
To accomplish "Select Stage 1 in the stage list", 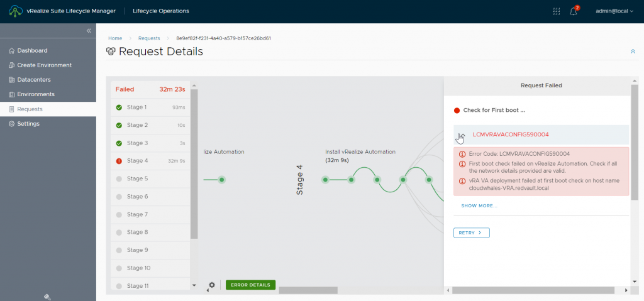I will coord(150,107).
